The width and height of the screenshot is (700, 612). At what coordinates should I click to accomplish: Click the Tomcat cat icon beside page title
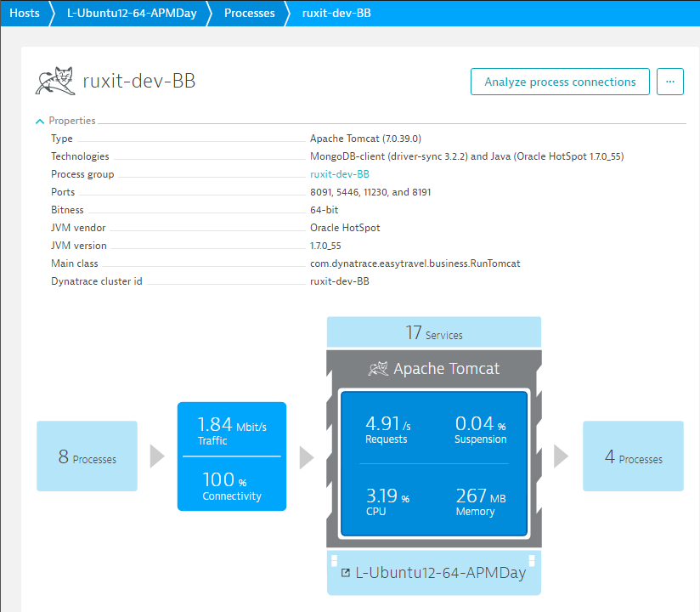click(55, 81)
